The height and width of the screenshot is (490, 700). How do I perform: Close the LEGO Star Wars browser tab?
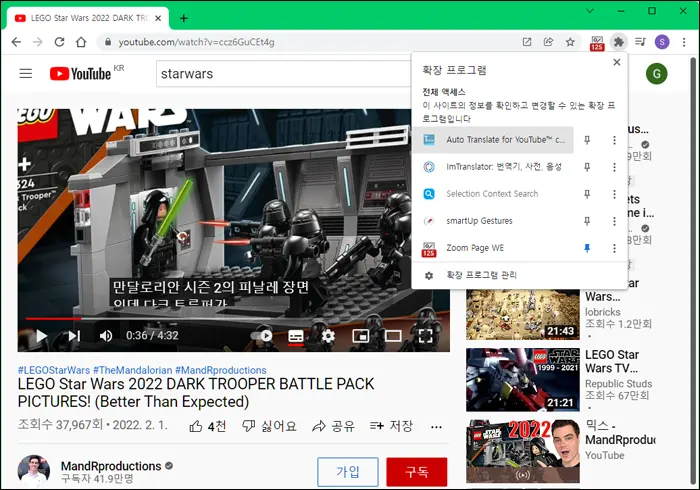[158, 18]
